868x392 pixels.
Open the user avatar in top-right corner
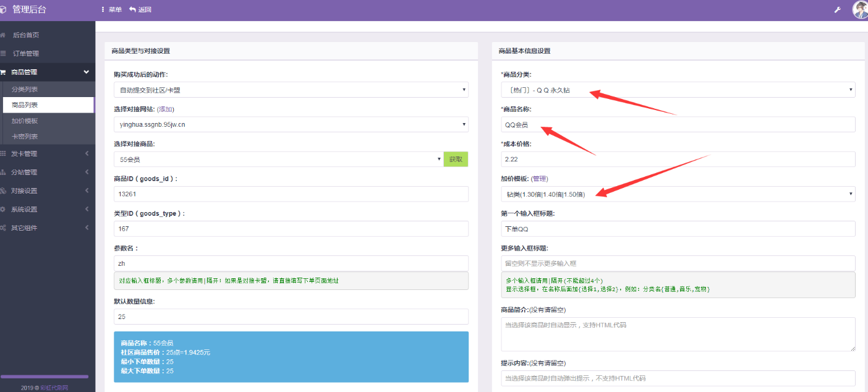click(860, 10)
